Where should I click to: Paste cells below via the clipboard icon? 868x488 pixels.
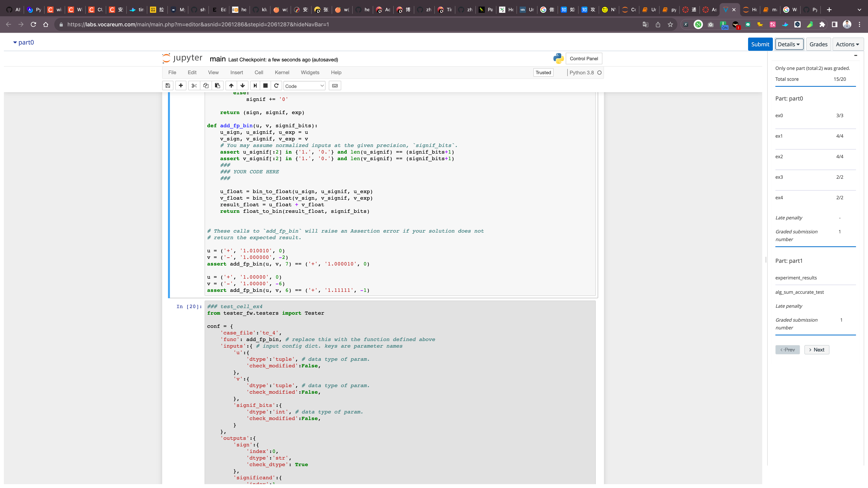coord(218,86)
